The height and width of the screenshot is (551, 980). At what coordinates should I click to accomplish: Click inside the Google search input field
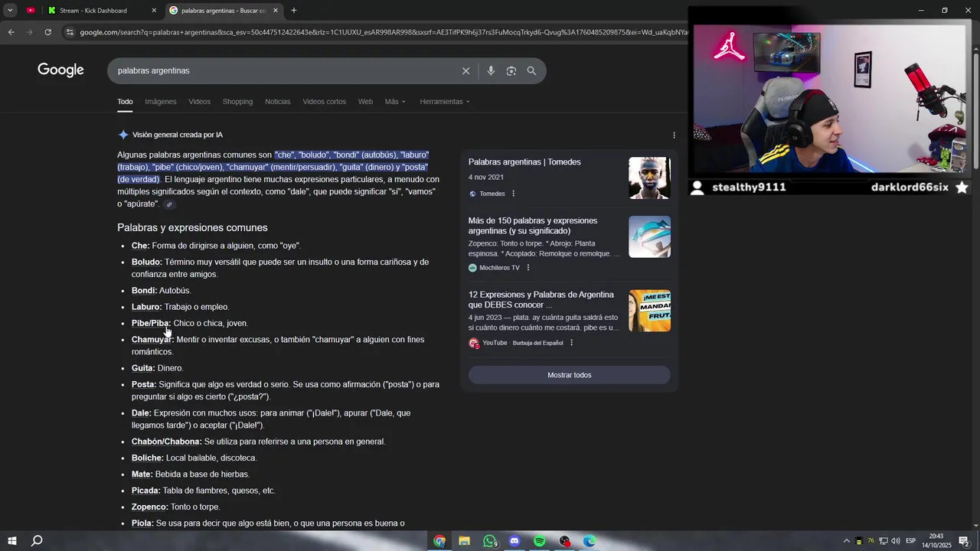(283, 70)
